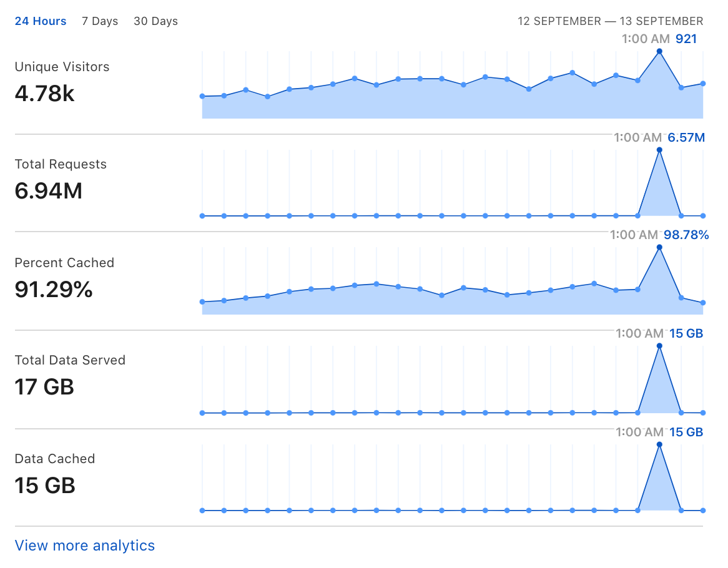Click the last data point of Percent Cached chart
728x568 pixels.
703,303
